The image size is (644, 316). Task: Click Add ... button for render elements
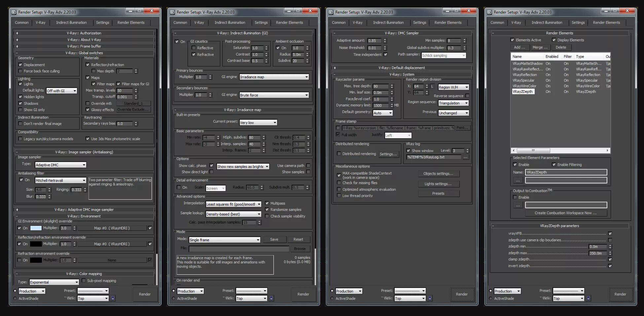519,47
